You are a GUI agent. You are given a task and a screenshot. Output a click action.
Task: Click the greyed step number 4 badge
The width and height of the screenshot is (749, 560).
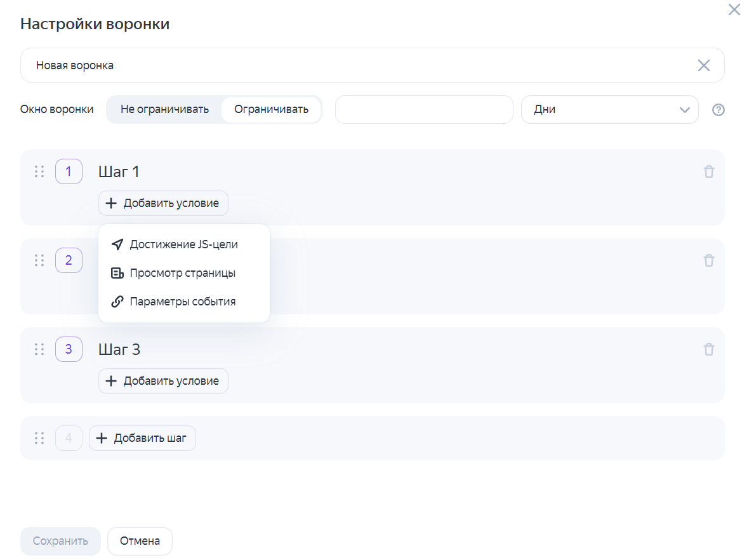(69, 438)
